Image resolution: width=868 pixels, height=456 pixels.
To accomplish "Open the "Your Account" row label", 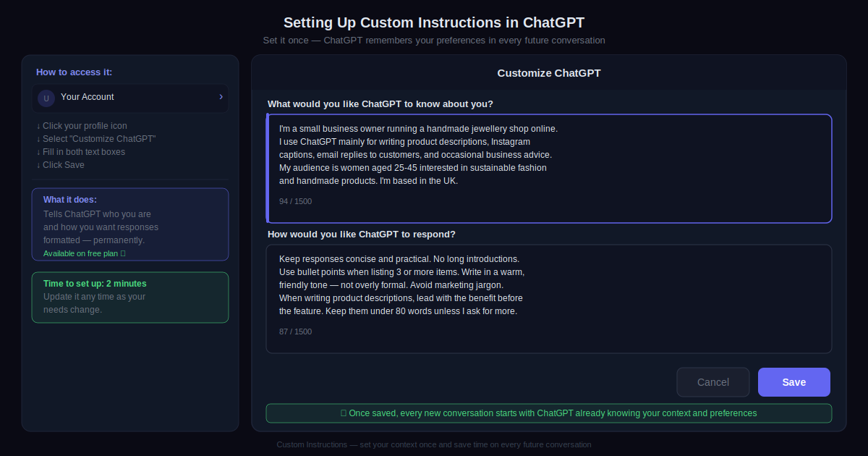I will pos(88,97).
